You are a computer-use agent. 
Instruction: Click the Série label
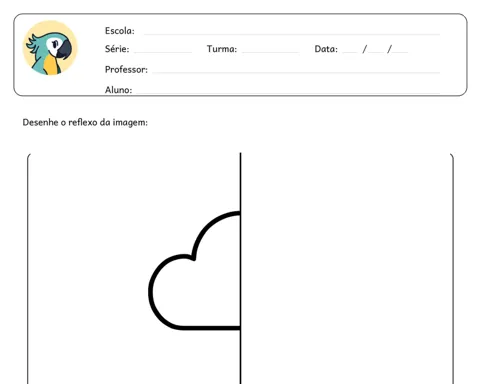(117, 49)
